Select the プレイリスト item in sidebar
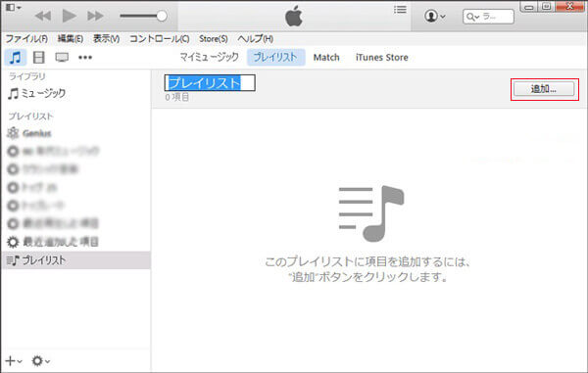The width and height of the screenshot is (588, 373). pyautogui.click(x=75, y=260)
